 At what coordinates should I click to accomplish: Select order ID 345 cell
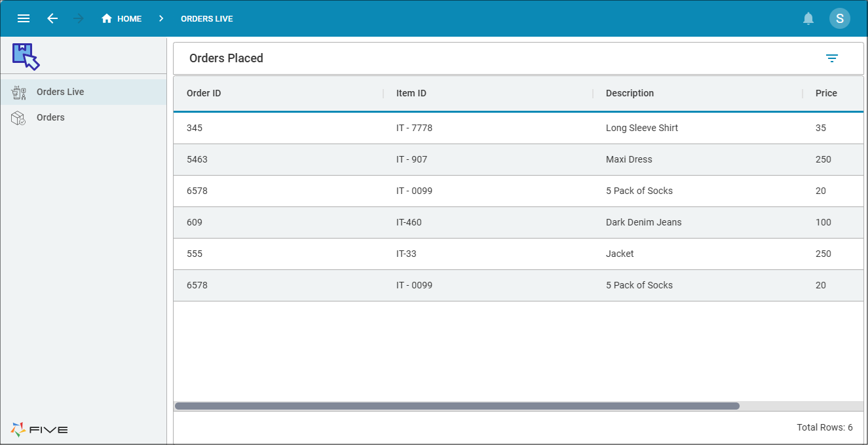click(195, 128)
